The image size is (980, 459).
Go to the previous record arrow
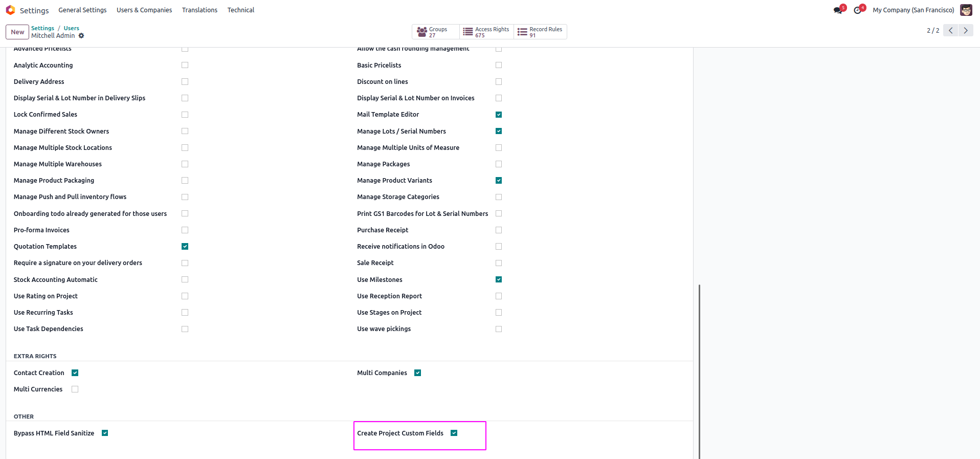[x=950, y=30]
